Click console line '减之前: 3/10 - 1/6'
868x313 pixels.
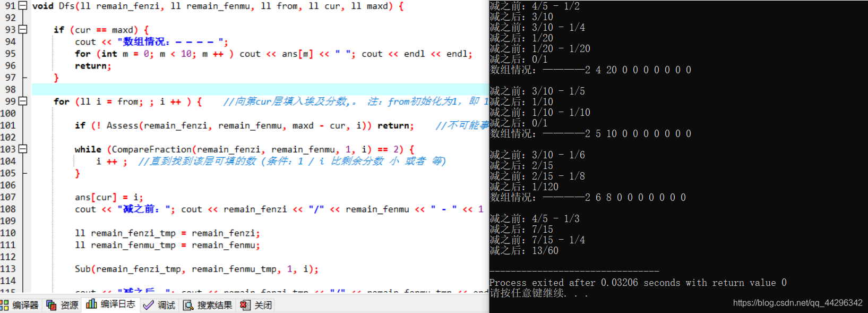point(537,155)
